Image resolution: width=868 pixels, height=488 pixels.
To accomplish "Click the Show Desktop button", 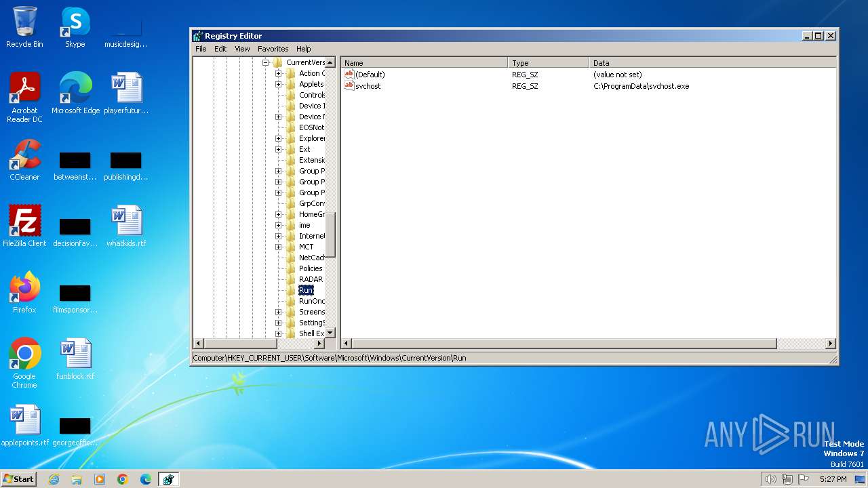I will [860, 479].
